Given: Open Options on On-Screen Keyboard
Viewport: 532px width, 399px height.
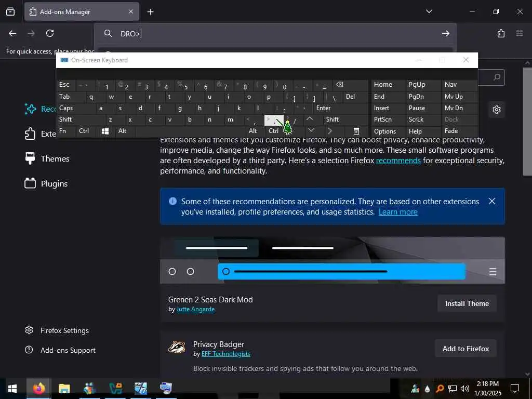Looking at the screenshot, I should (x=388, y=131).
